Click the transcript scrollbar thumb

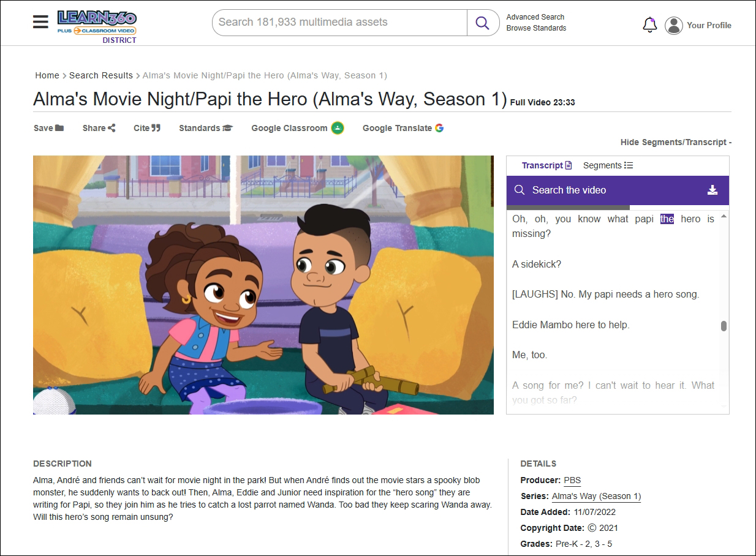coord(724,326)
